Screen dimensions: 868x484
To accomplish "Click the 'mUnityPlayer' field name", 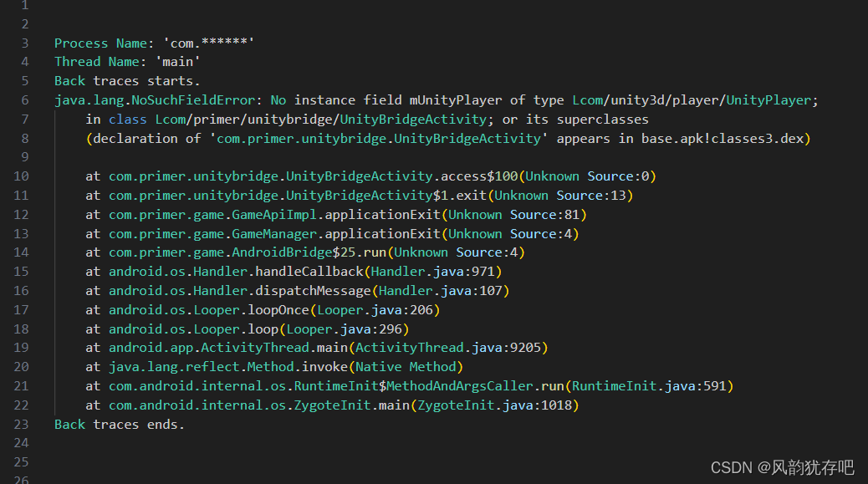I will click(455, 100).
